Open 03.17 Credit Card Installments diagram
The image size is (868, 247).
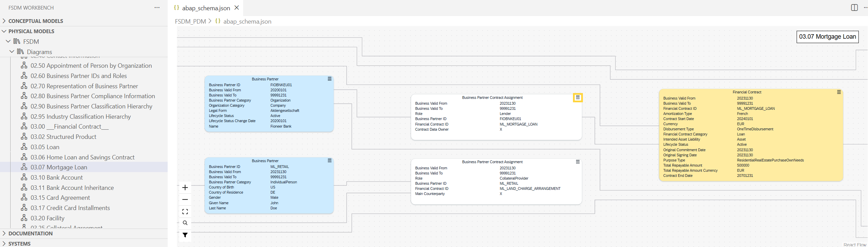[x=70, y=208]
